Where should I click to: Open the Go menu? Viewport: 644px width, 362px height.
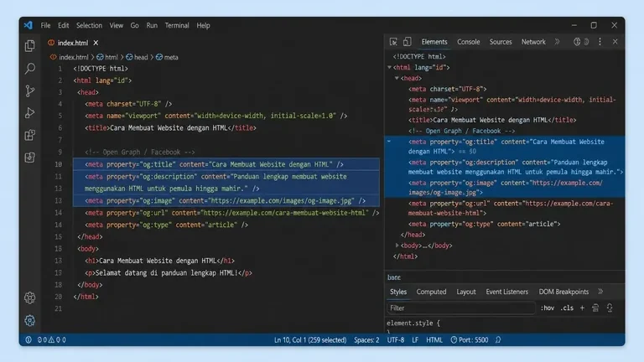[135, 25]
